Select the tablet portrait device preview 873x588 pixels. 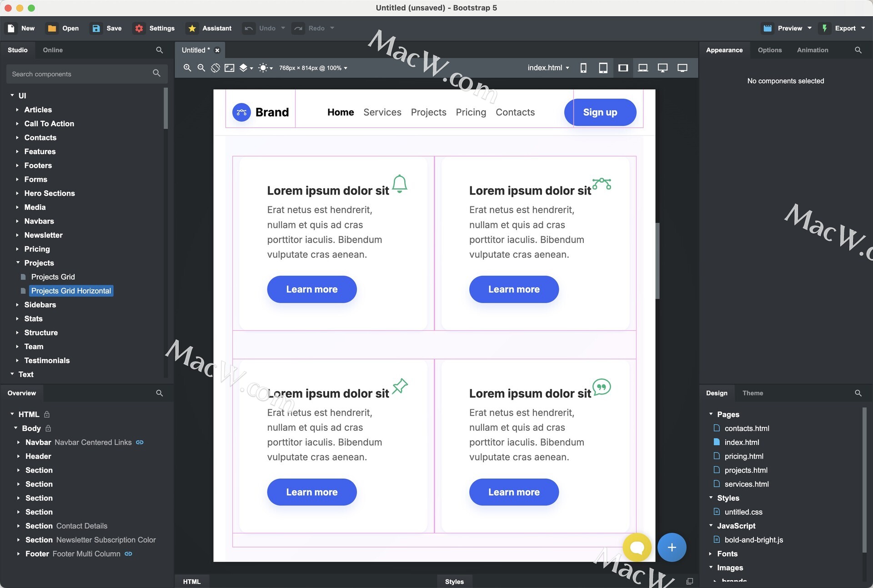[603, 68]
